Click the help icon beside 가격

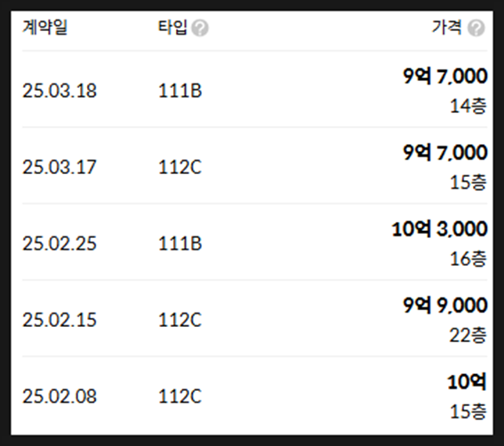coord(476,28)
